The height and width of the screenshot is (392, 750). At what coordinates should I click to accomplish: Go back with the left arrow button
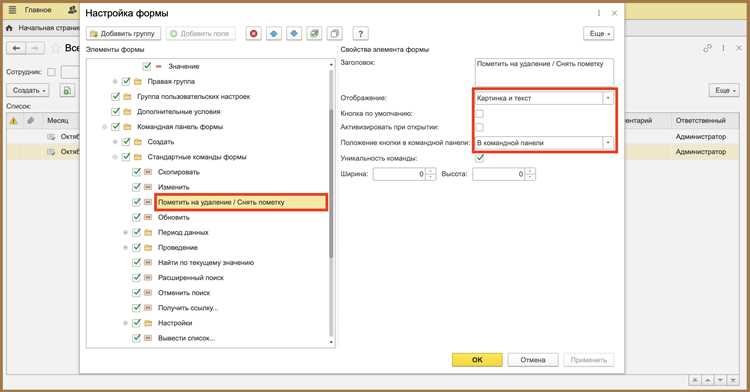(x=17, y=48)
